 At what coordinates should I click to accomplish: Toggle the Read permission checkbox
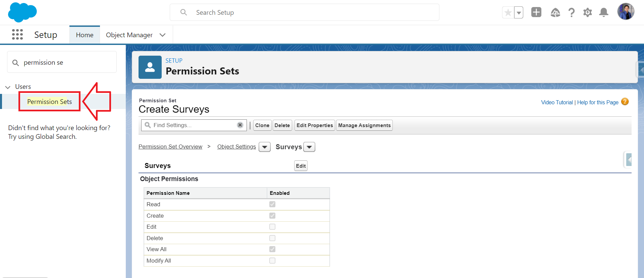point(272,204)
